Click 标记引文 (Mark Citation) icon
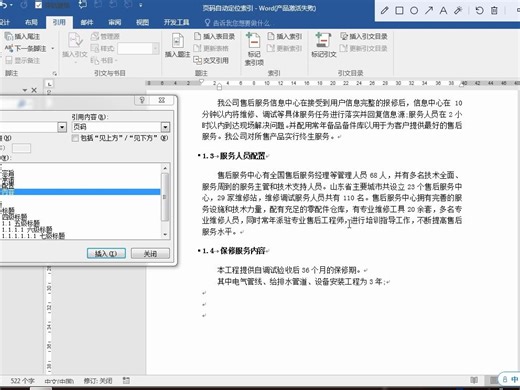 323,45
